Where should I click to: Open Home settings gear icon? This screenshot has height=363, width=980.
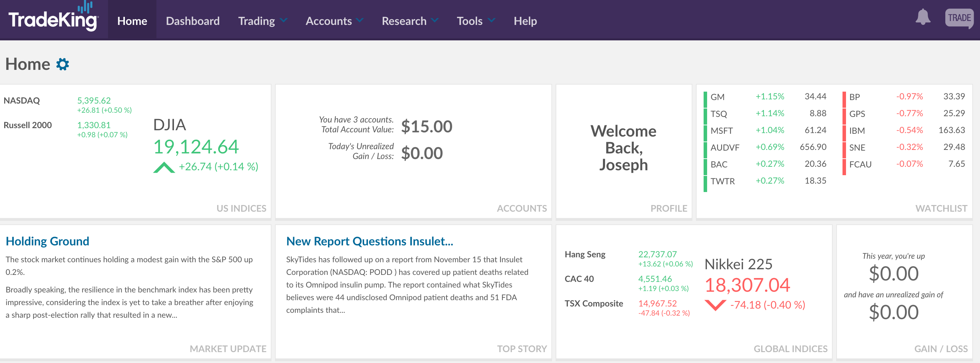point(63,64)
